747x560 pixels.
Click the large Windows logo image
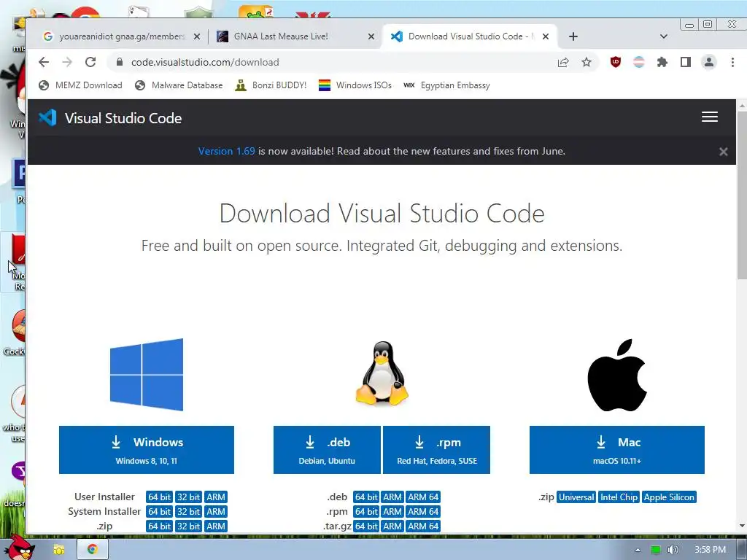(146, 374)
